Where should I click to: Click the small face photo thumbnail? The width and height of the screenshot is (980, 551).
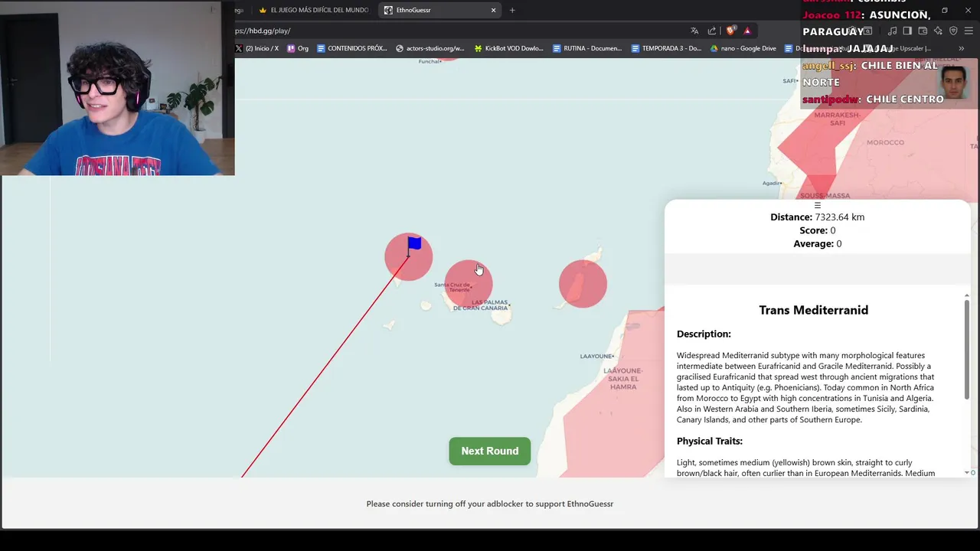tap(954, 83)
